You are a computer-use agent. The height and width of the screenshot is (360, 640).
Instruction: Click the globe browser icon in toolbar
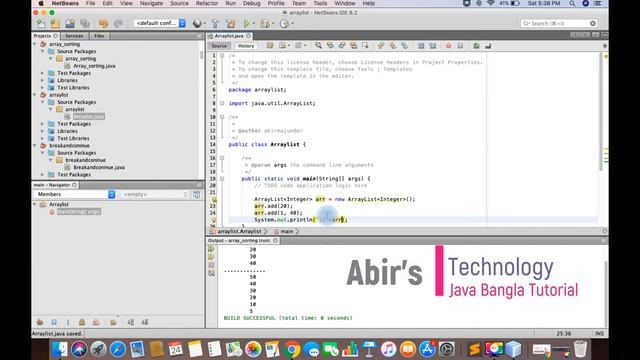click(197, 24)
